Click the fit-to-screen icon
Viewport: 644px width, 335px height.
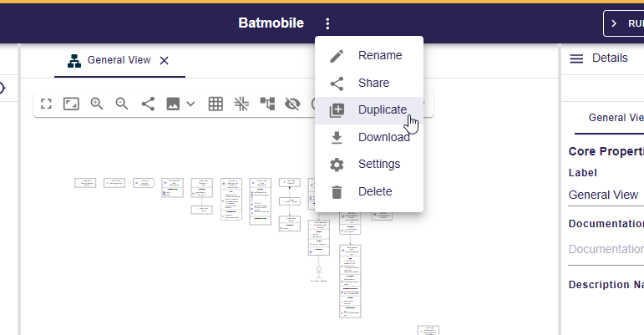[71, 104]
